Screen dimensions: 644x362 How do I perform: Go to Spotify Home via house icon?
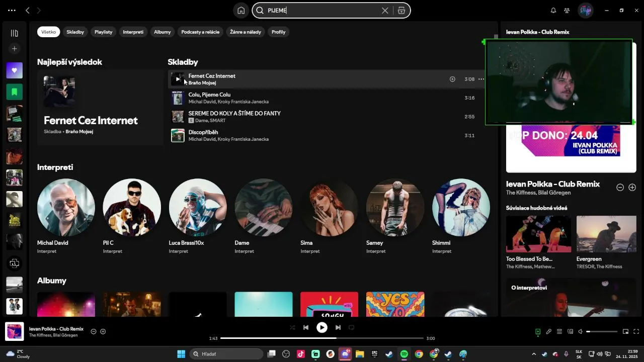(241, 10)
